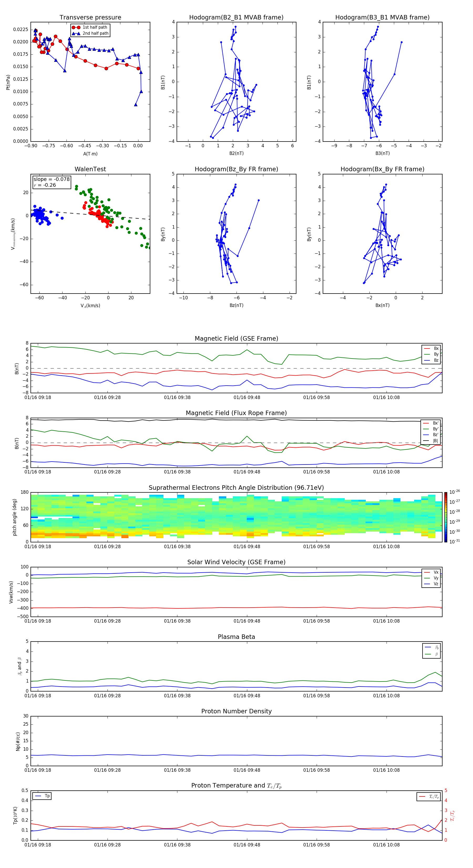Click the Suprathermal Electrons Pitch Angle title

[236, 488]
